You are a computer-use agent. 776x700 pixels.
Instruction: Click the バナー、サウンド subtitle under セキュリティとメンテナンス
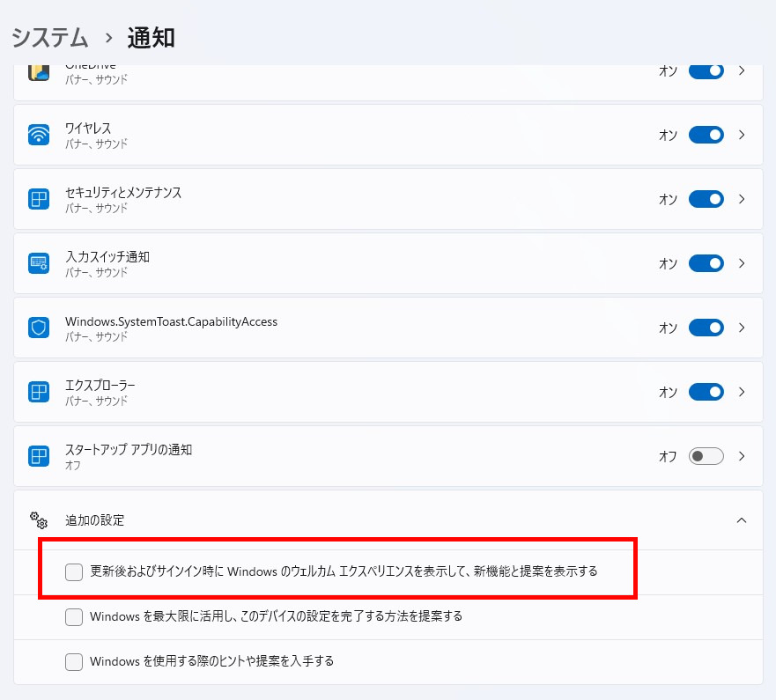click(x=97, y=209)
